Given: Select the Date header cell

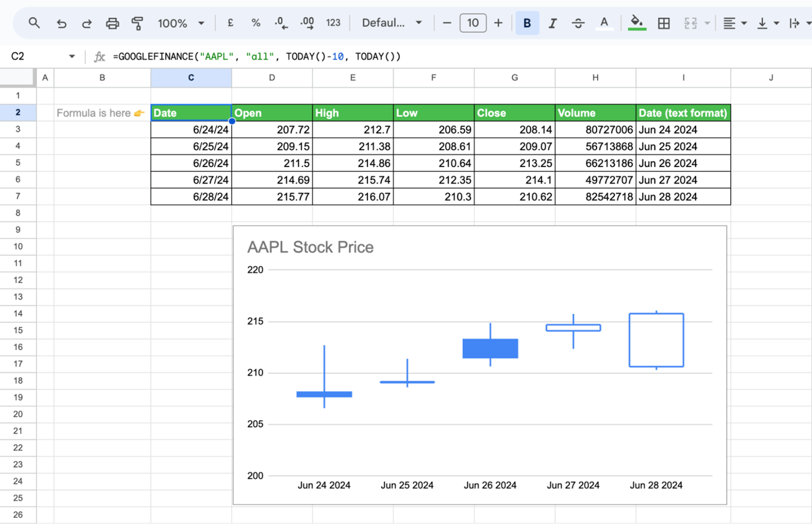Looking at the screenshot, I should click(191, 113).
